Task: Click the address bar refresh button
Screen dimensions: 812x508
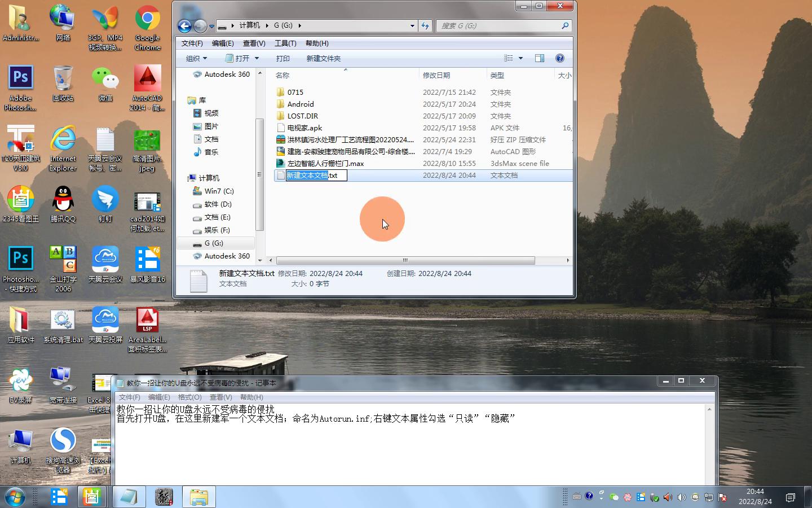Action: 425,25
